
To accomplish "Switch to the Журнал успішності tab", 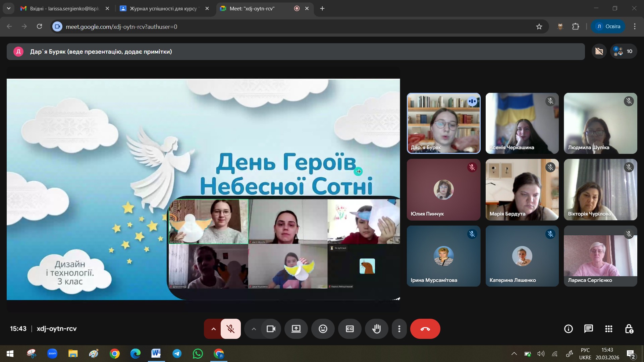I will [163, 8].
